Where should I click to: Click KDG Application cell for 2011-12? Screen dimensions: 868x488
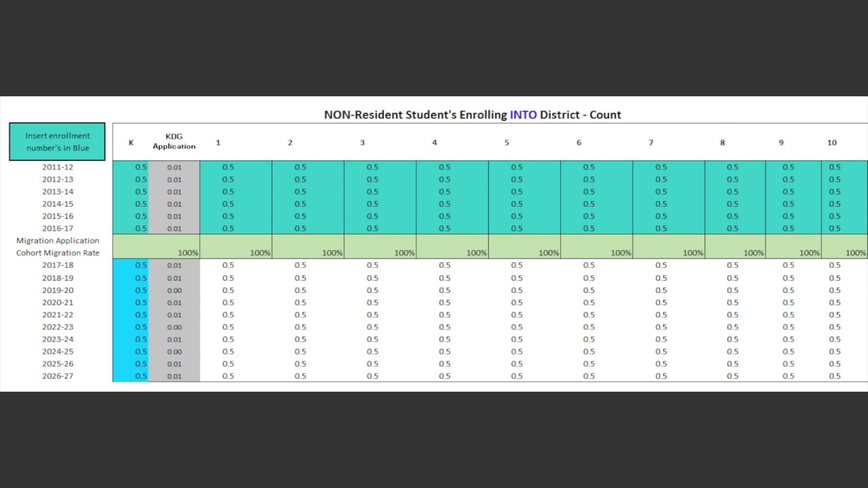click(x=174, y=167)
